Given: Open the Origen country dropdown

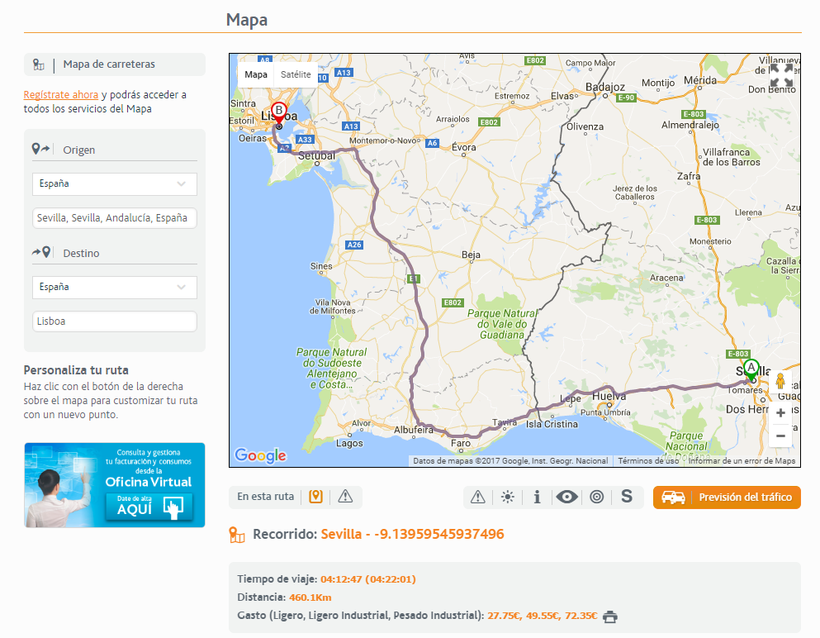Looking at the screenshot, I should [114, 184].
